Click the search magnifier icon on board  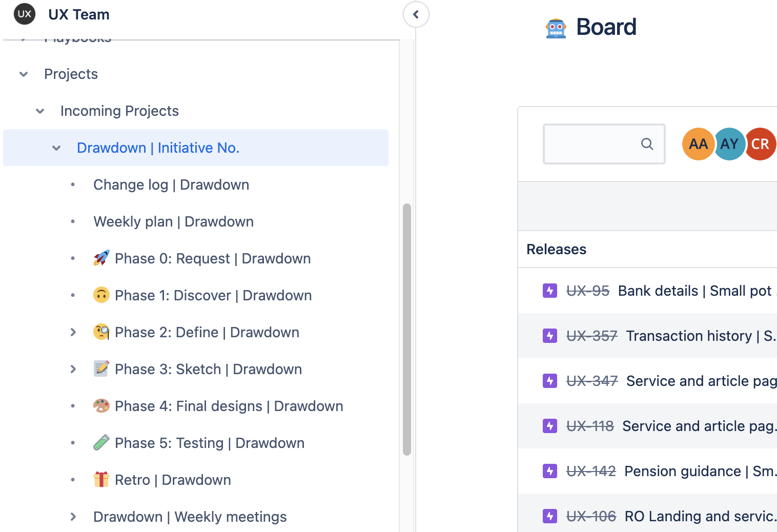tap(647, 144)
